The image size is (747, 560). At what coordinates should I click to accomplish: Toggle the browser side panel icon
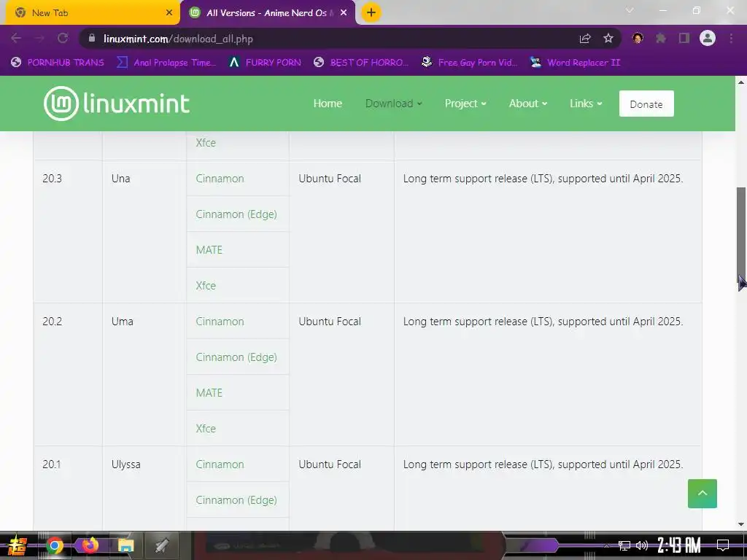(684, 39)
